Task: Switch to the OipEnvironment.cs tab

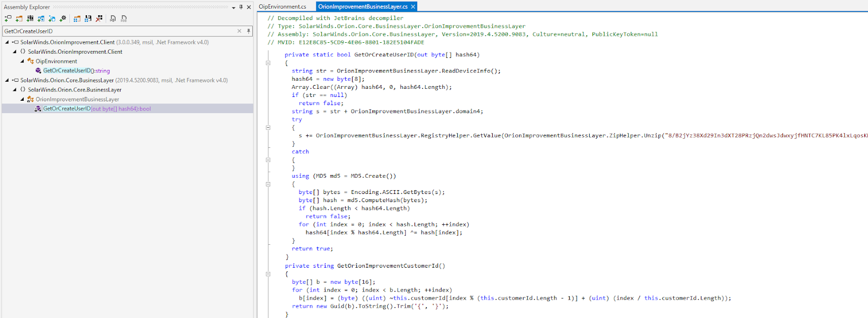Action: click(283, 7)
